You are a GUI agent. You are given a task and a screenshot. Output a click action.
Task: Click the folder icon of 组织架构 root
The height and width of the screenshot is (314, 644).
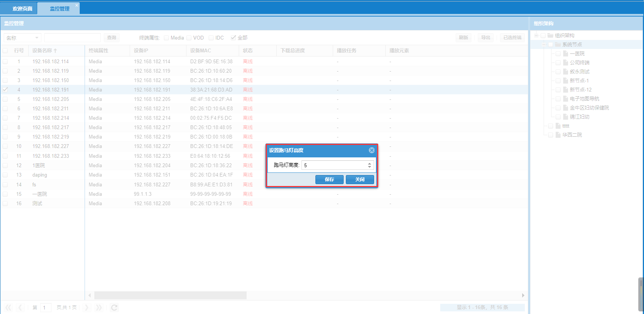(550, 35)
